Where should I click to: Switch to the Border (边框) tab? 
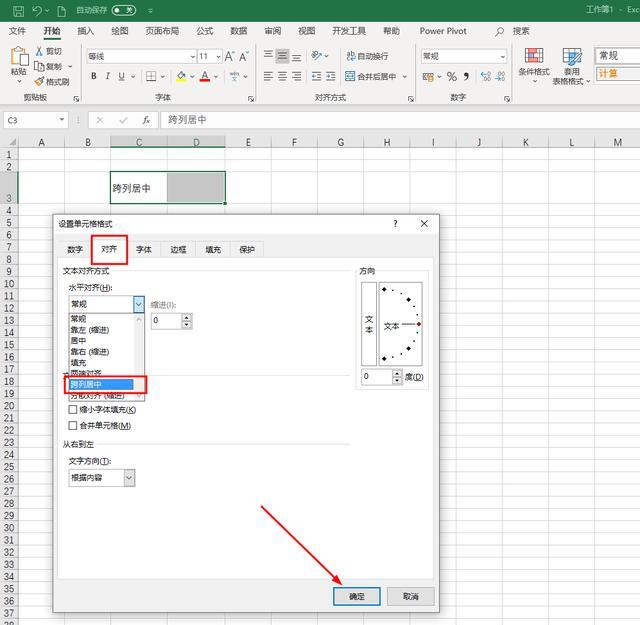[178, 249]
